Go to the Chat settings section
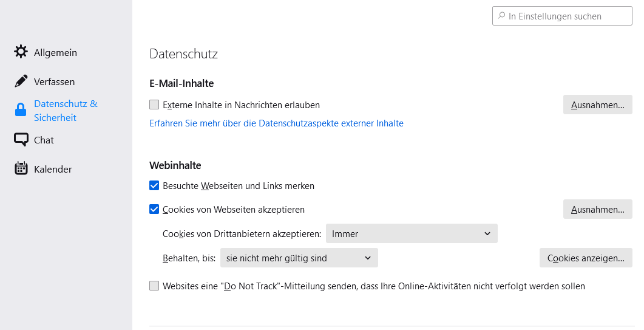The height and width of the screenshot is (330, 644). 44,140
